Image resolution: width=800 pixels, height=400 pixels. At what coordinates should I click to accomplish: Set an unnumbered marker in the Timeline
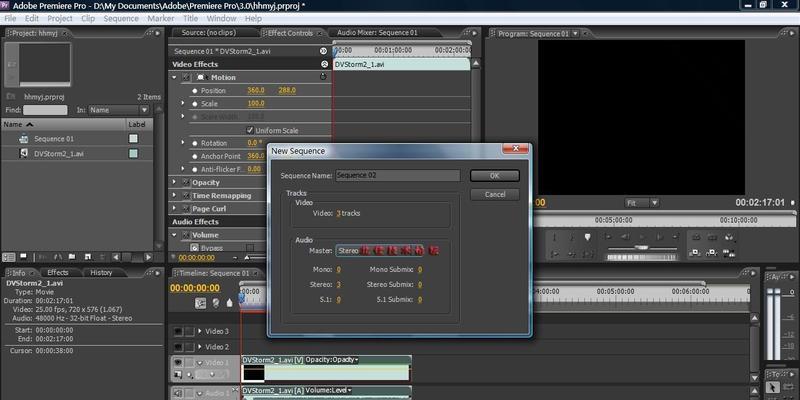(x=229, y=303)
